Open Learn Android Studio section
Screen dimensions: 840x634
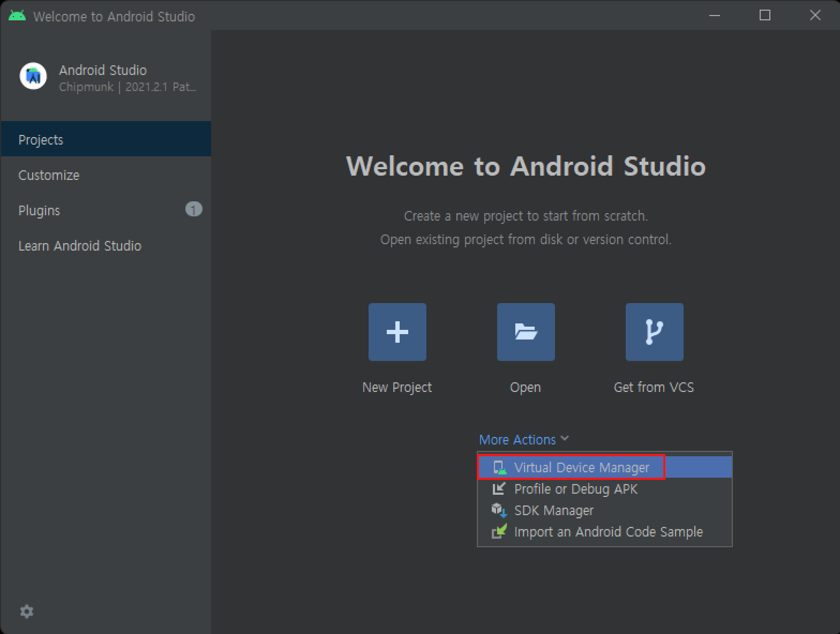click(x=106, y=245)
